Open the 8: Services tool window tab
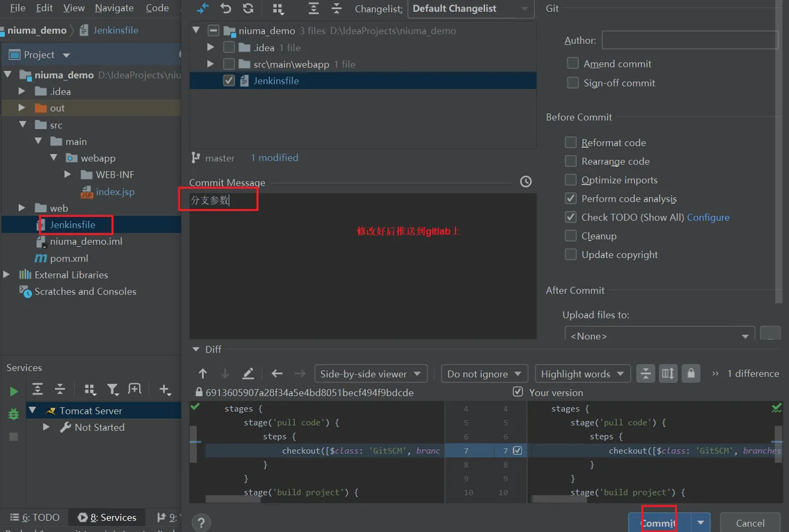 coord(107,517)
